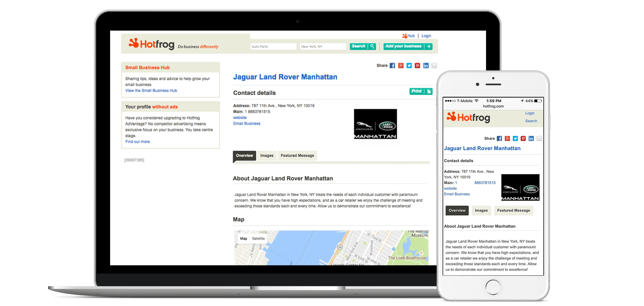644x306 pixels.
Task: Switch to Images tab on the phone
Action: (481, 211)
